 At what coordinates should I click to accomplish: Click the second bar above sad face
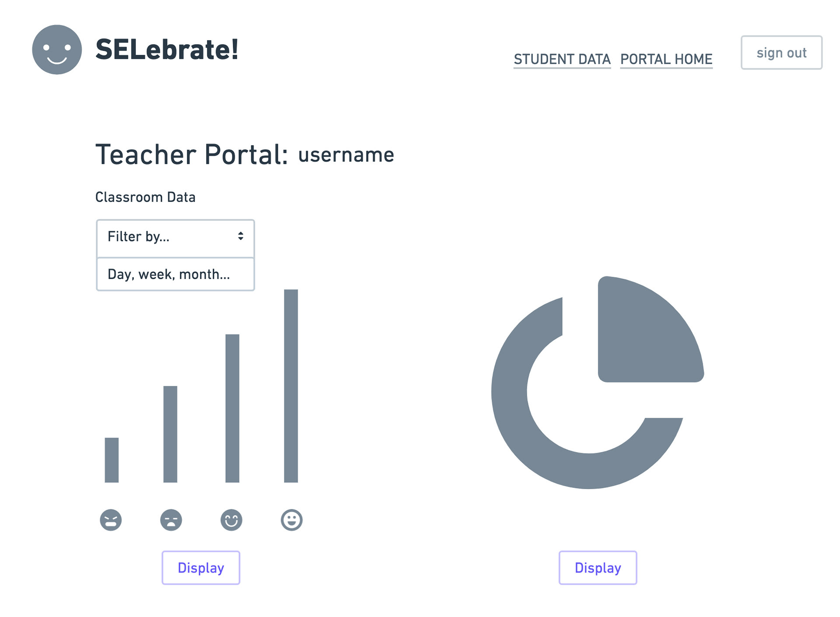170,434
